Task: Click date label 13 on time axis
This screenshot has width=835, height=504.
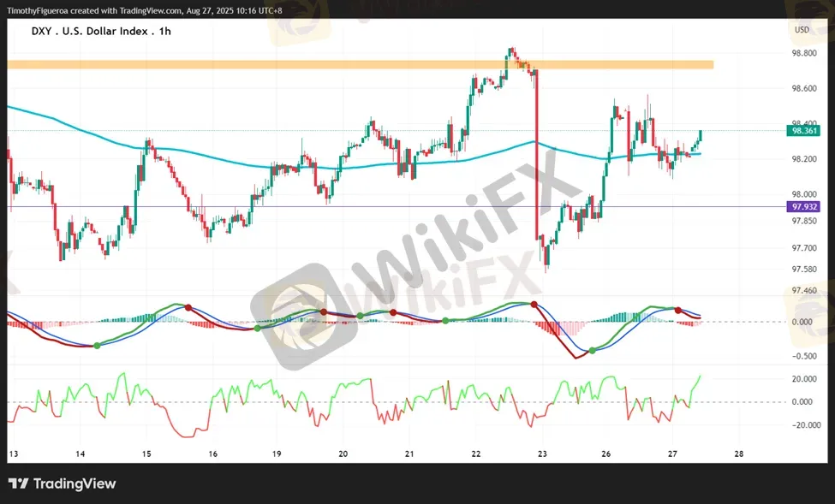Action: coord(14,454)
